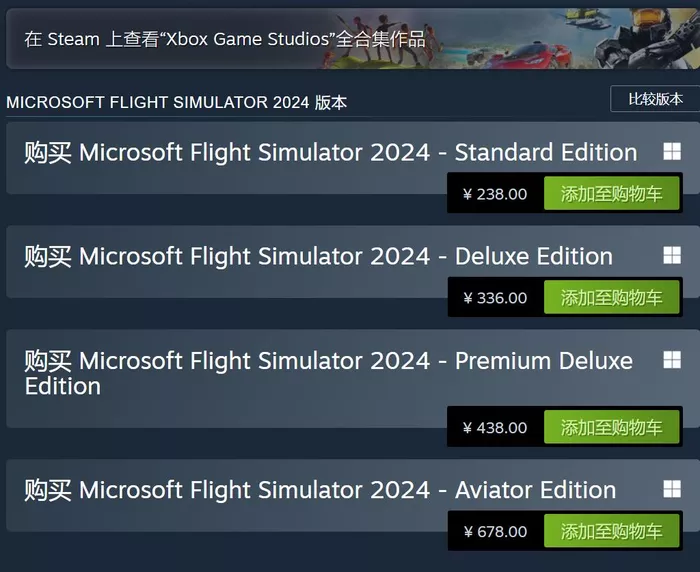Add Aviator Edition to cart
This screenshot has height=572, width=700.
[x=612, y=531]
